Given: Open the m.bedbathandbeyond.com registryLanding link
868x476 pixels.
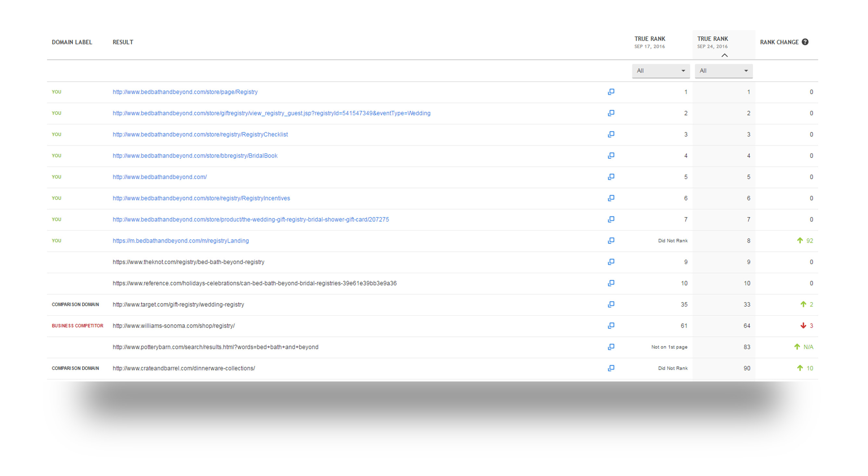Looking at the screenshot, I should click(181, 240).
